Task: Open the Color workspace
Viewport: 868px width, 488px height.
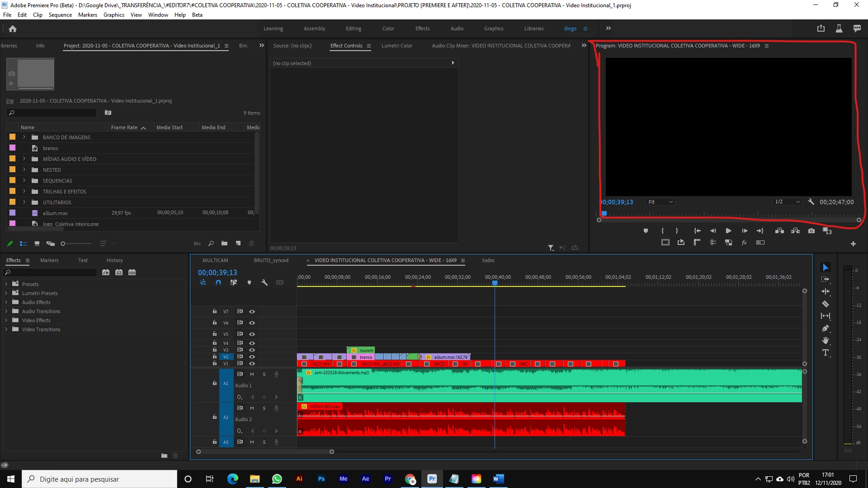Action: pyautogui.click(x=388, y=28)
